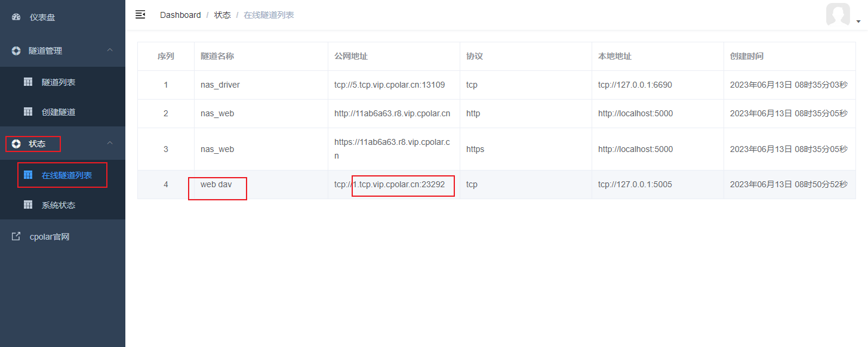
Task: Click the dashboard gauge icon beside 仪表盘
Action: (16, 17)
